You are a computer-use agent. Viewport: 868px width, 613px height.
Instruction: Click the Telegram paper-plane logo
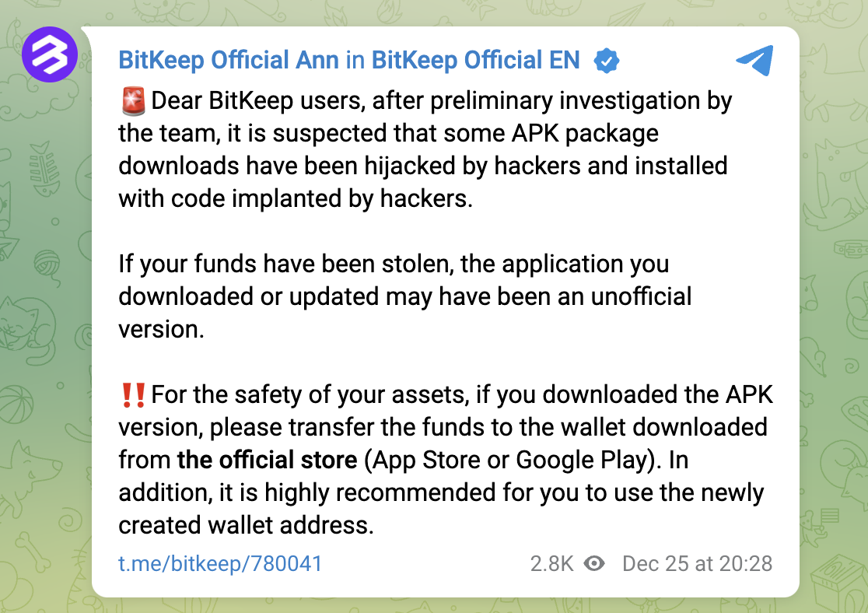tap(754, 60)
